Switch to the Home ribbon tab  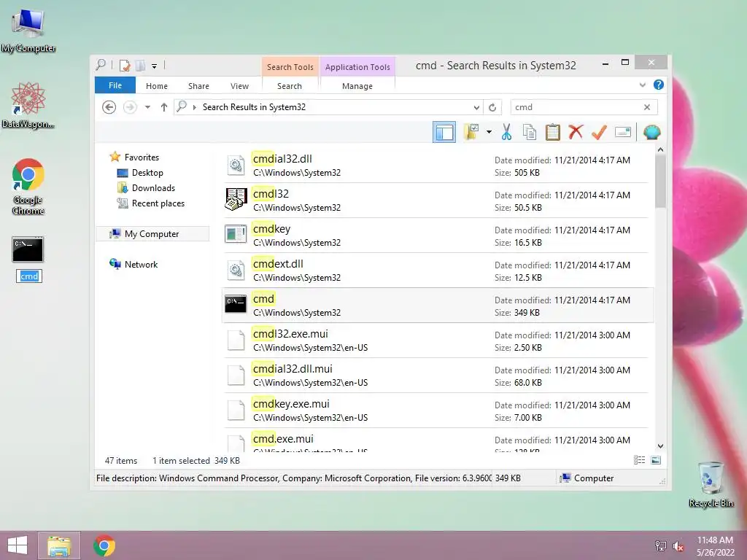coord(157,86)
